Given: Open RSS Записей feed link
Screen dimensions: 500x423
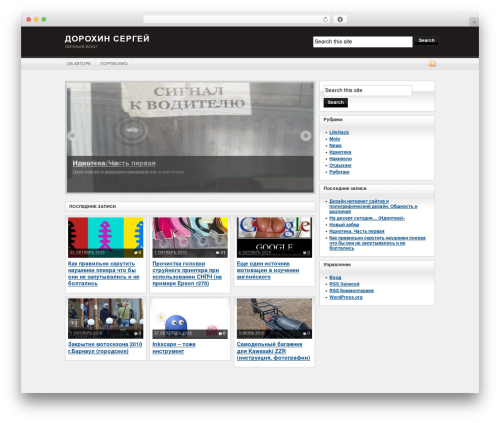Looking at the screenshot, I should pos(344,284).
